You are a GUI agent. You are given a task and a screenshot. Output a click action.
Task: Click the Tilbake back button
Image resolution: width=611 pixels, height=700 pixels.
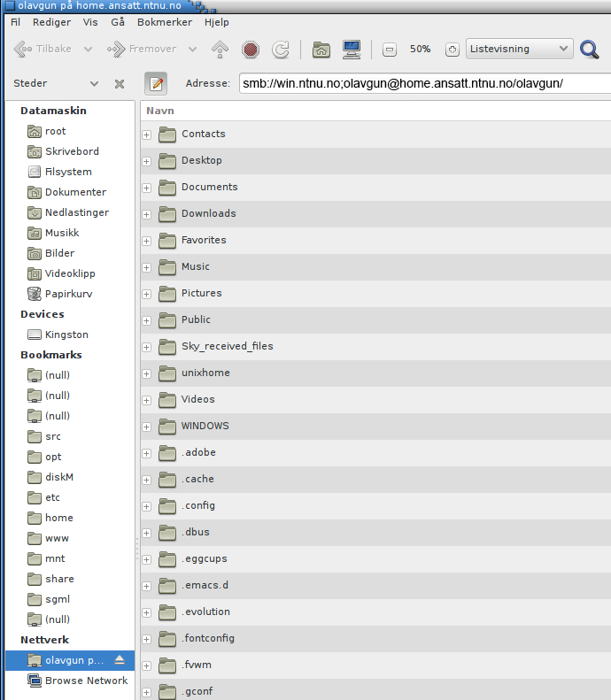pos(43,49)
